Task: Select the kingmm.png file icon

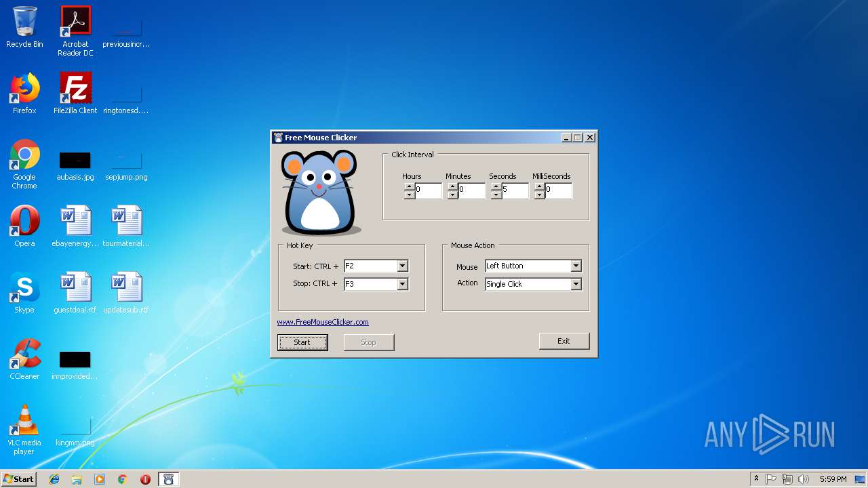Action: point(75,432)
